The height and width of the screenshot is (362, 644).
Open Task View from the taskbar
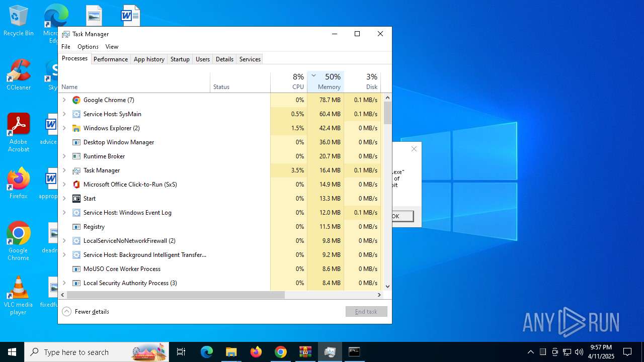pyautogui.click(x=181, y=352)
